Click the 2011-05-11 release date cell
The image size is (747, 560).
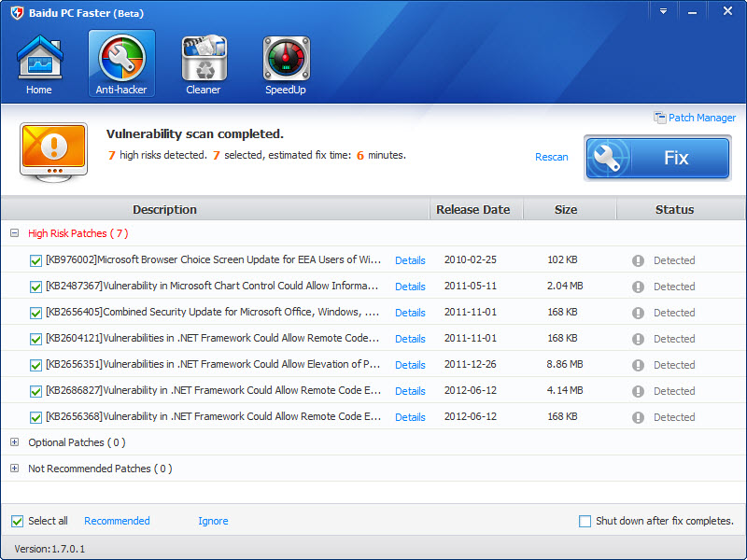471,287
